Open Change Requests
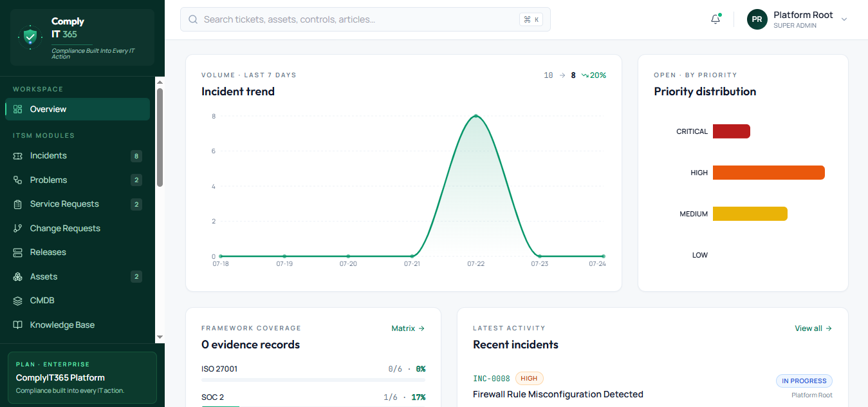868x407 pixels. (x=77, y=229)
